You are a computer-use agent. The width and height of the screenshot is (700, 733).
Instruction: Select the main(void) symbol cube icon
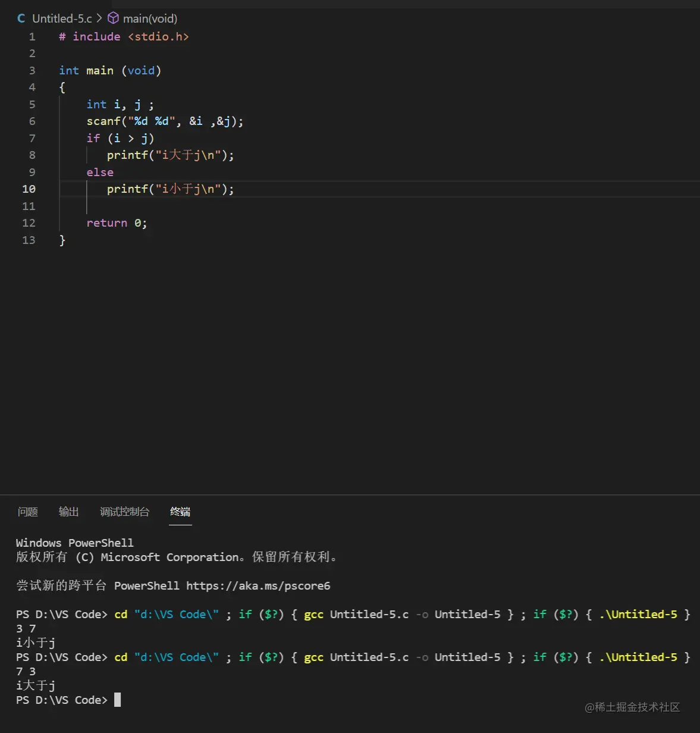(x=112, y=18)
